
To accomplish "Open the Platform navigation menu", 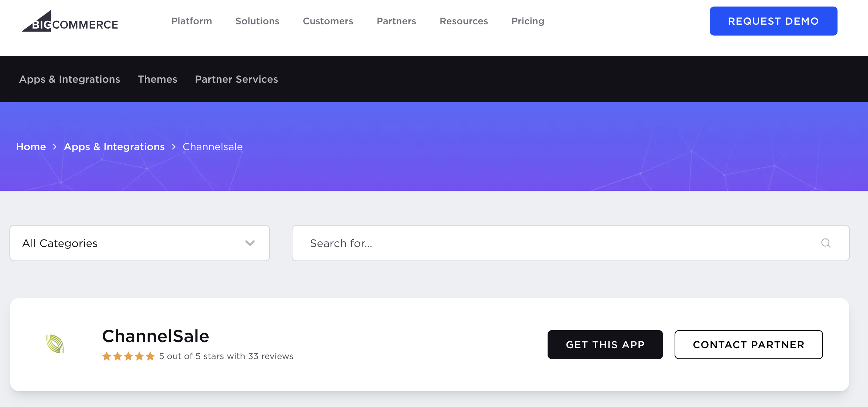I will [192, 21].
